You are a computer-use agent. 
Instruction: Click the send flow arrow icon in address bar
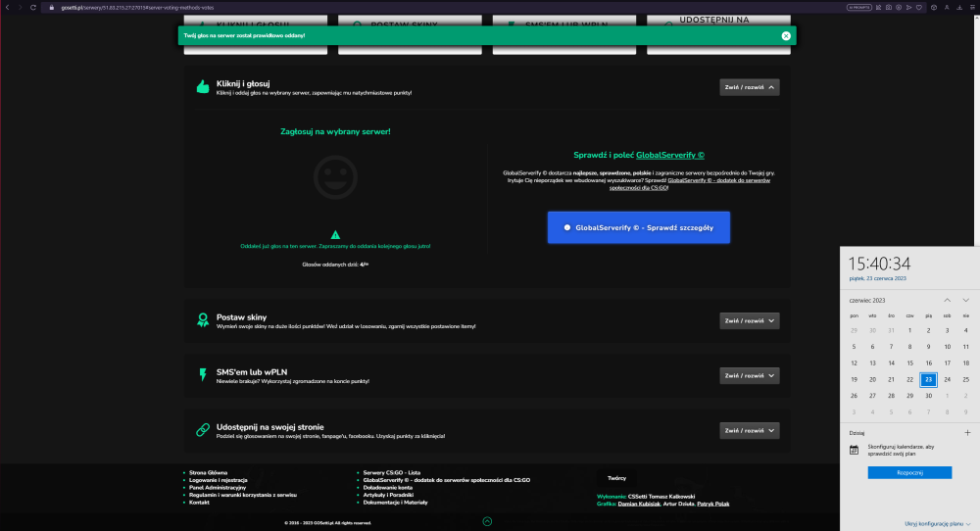[x=908, y=8]
